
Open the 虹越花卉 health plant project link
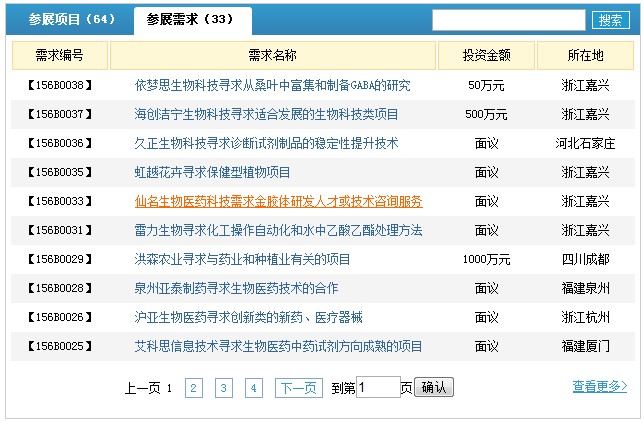pos(212,172)
